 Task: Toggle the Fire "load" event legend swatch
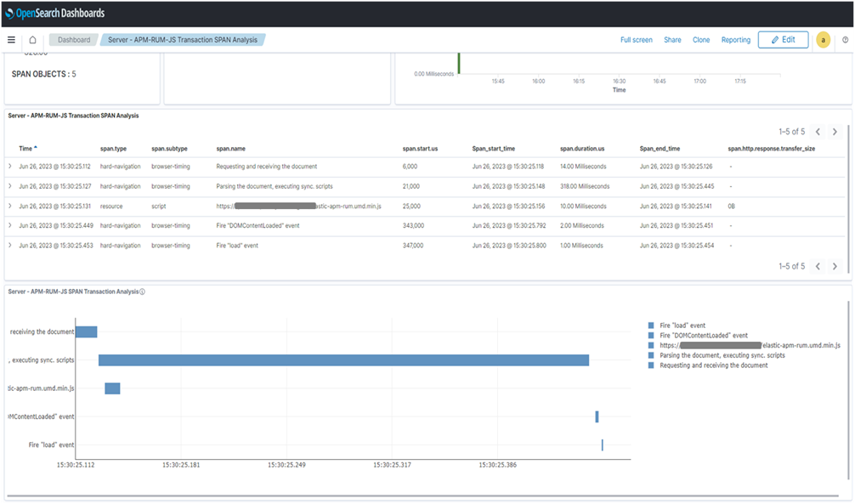651,326
